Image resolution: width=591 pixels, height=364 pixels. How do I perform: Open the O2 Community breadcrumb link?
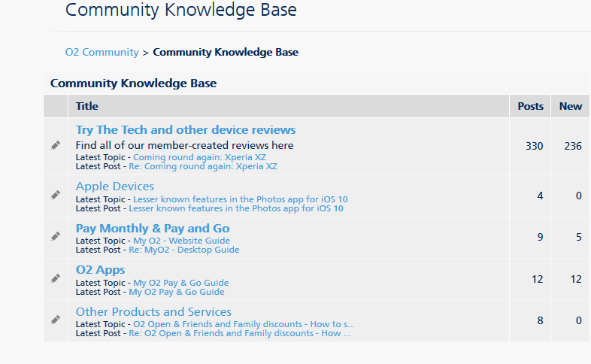click(x=102, y=52)
